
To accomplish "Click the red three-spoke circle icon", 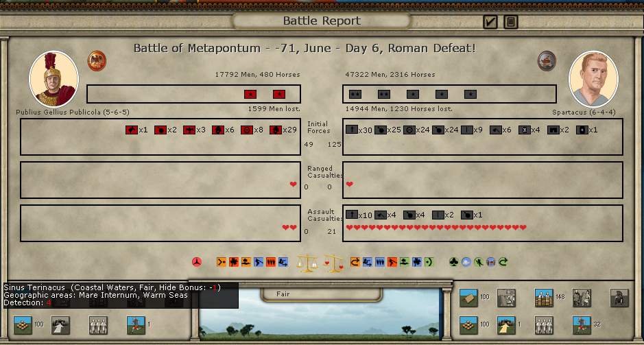I will tap(197, 262).
